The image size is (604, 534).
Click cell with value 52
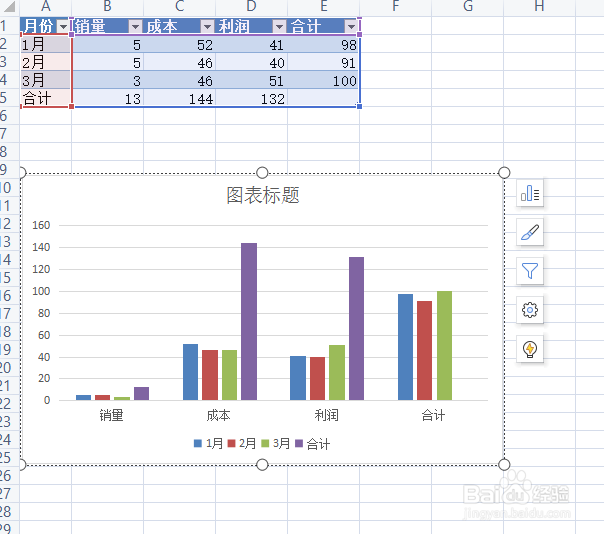[x=180, y=45]
